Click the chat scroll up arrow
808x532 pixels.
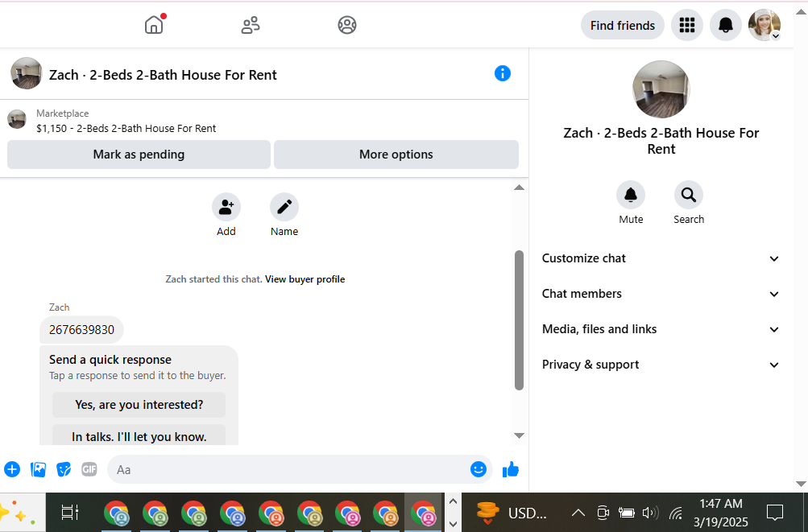[519, 188]
